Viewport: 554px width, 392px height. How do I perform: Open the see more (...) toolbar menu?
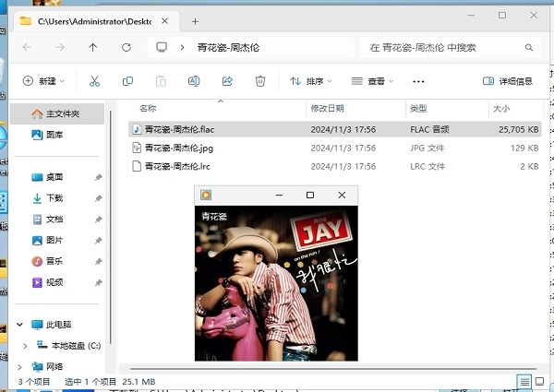(419, 81)
